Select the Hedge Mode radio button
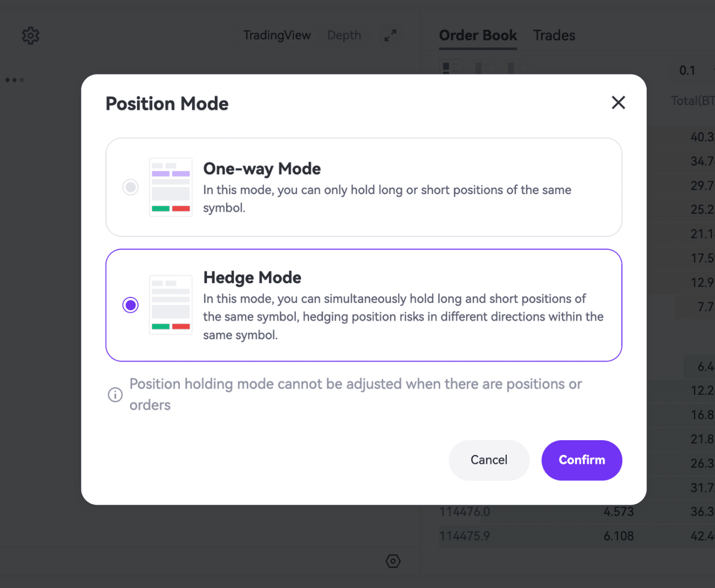This screenshot has width=715, height=588. (x=131, y=305)
